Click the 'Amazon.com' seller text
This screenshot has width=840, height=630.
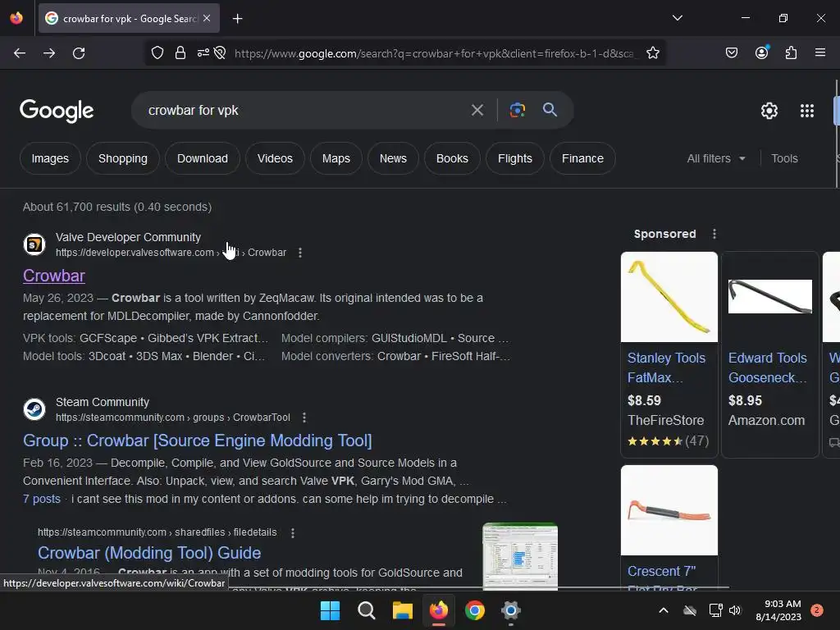point(767,421)
